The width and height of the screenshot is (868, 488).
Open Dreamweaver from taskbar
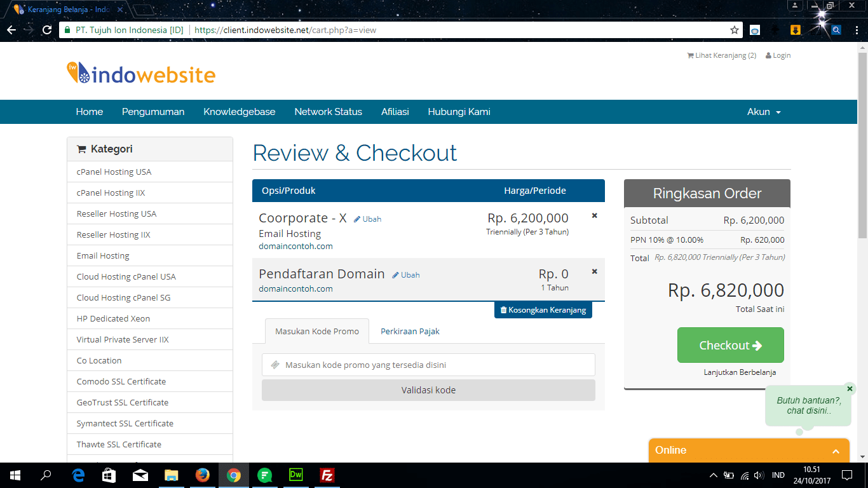click(x=296, y=475)
